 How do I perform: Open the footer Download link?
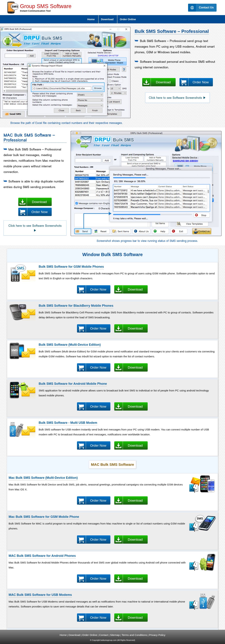(74, 635)
